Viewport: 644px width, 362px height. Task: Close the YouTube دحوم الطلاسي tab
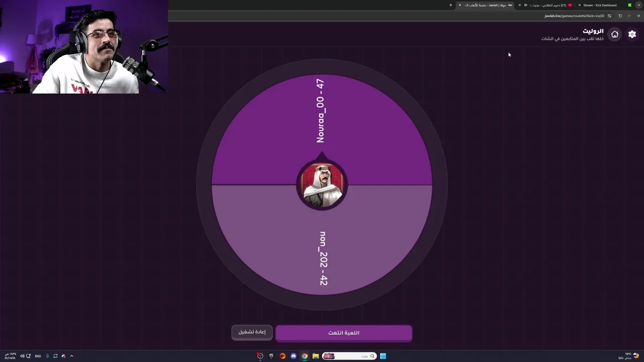tap(520, 5)
